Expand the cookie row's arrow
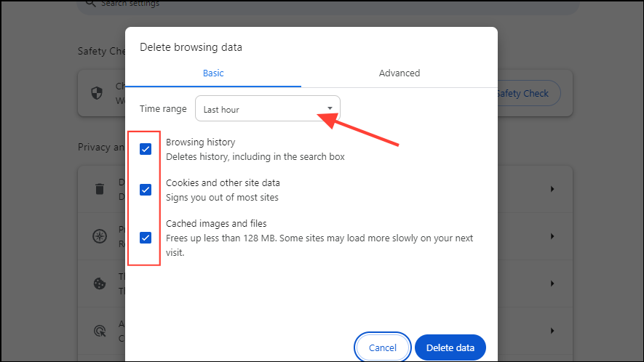Image resolution: width=644 pixels, height=362 pixels. click(552, 283)
